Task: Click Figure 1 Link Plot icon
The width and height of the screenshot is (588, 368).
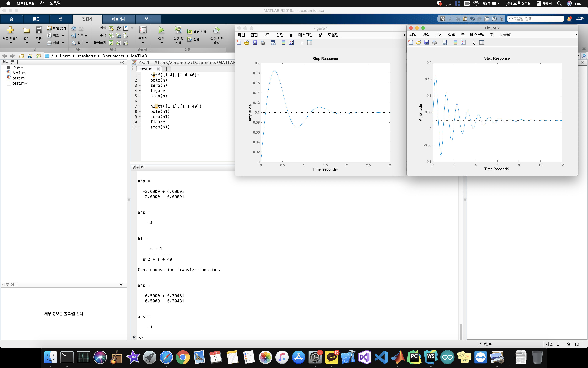Action: pos(273,43)
